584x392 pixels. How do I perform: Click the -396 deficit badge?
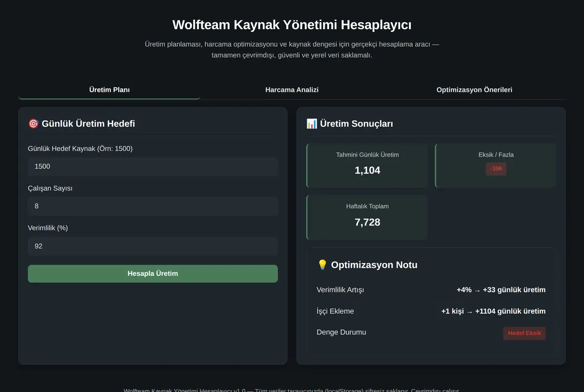click(496, 169)
